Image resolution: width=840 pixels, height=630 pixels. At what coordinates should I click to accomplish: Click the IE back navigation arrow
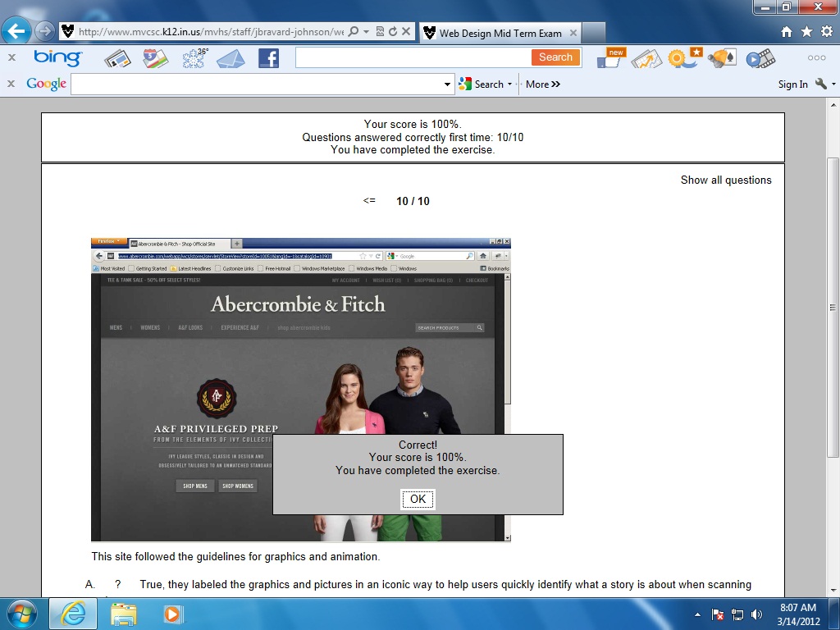17,32
